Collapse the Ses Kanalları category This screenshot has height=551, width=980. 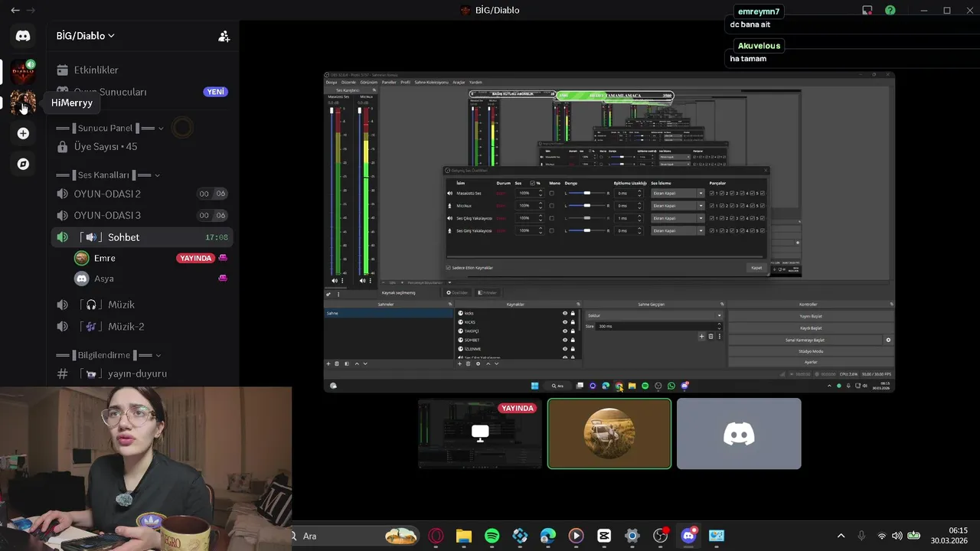pyautogui.click(x=108, y=175)
